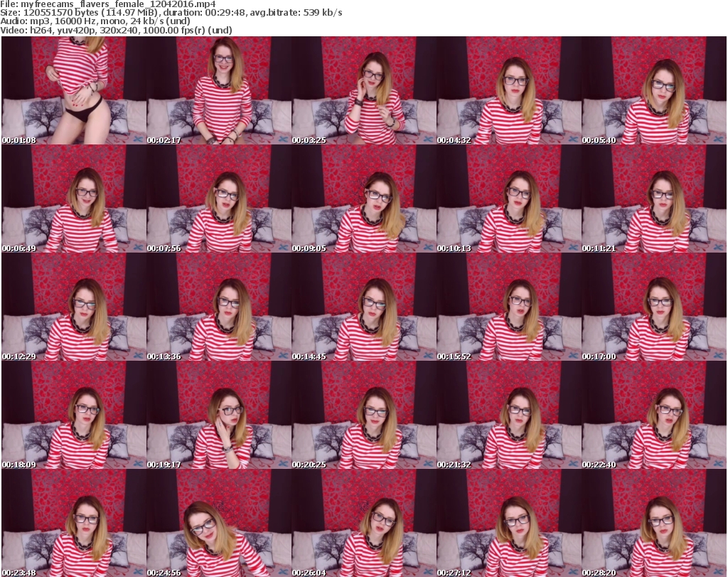Click the frame marked 00:24:56
Screen dimensions: 728x577
[218, 523]
